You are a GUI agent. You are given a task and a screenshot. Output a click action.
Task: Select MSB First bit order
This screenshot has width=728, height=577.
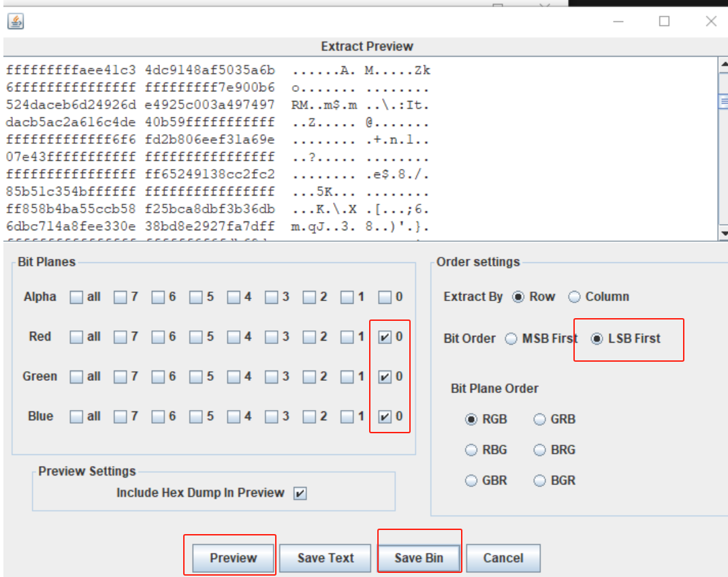511,339
